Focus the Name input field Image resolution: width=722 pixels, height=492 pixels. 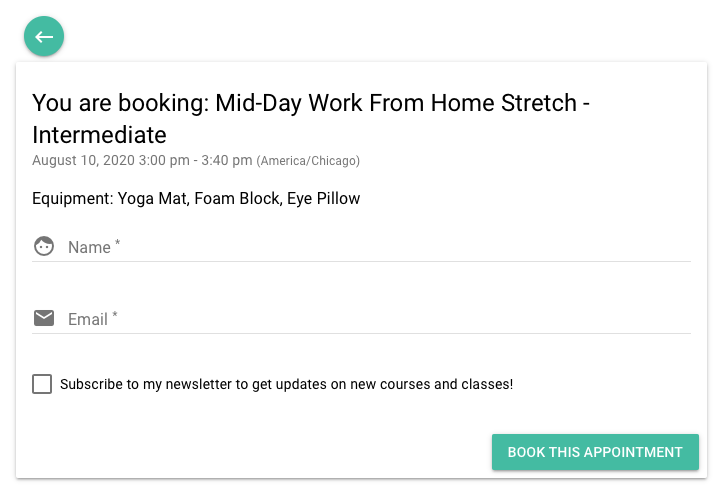coord(379,247)
